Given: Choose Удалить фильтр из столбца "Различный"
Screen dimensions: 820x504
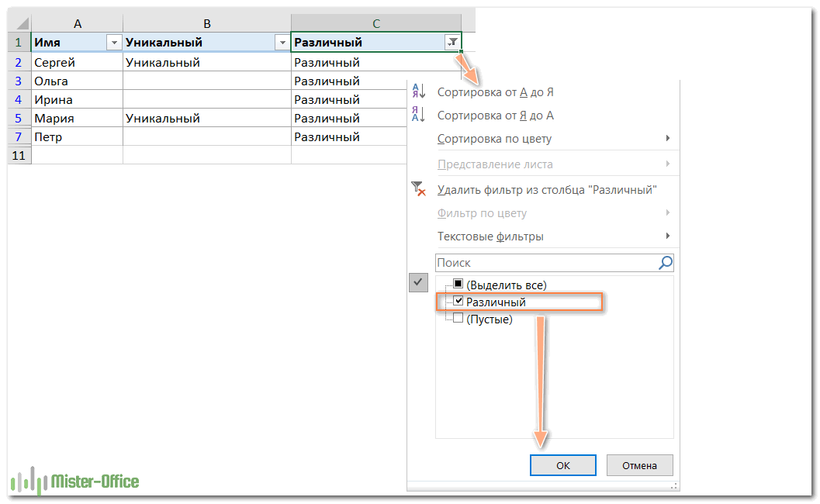Looking at the screenshot, I should pos(547,189).
